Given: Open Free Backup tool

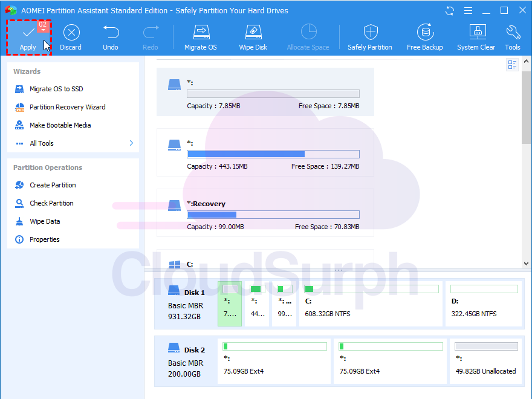Looking at the screenshot, I should pos(425,37).
